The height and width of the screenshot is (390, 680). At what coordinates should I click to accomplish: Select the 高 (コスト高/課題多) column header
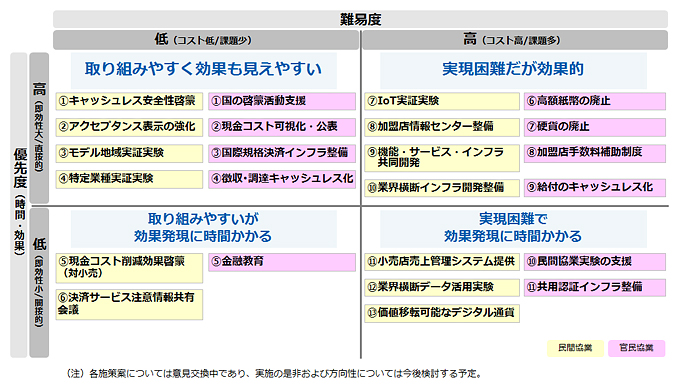coord(515,40)
